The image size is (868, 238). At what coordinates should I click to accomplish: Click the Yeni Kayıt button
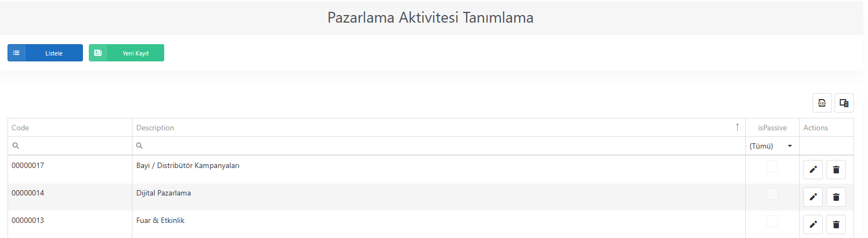click(127, 53)
